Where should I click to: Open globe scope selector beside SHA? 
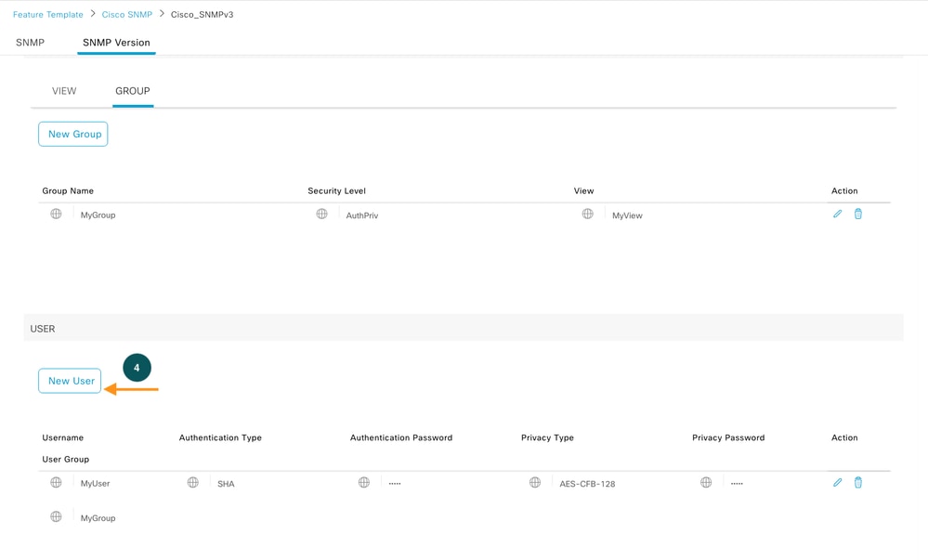[x=193, y=482]
